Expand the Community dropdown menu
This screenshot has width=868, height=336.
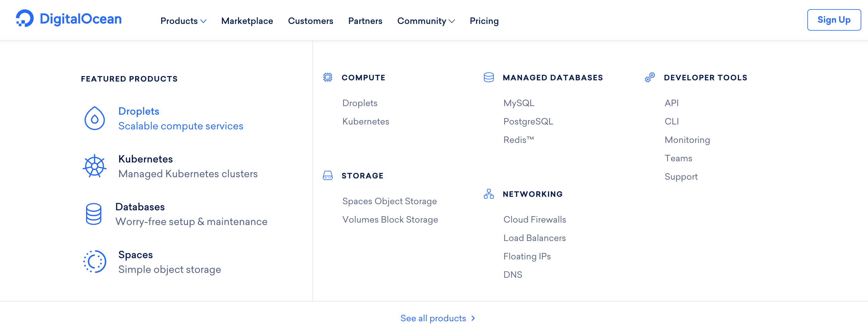[426, 21]
